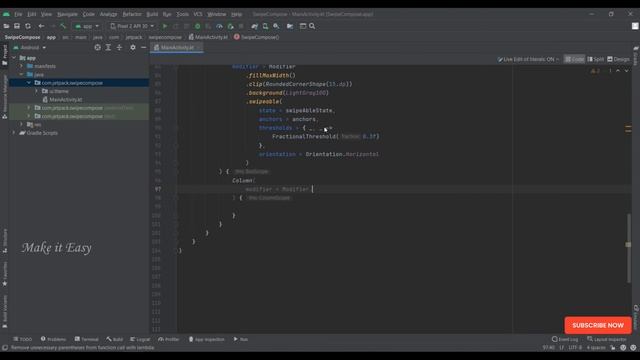
Task: Click the SUBSCRIBE NOW button
Action: 598,325
